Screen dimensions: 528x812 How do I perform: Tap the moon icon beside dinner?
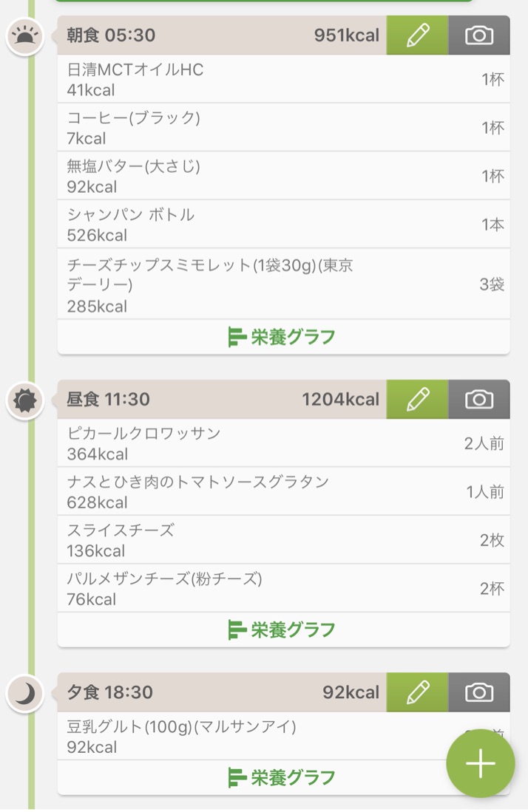point(25,694)
